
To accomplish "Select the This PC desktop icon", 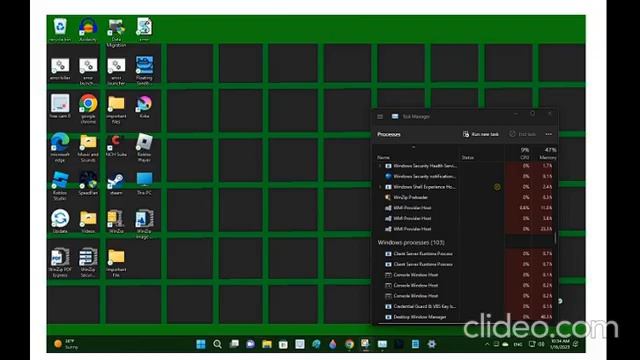I will click(x=144, y=183).
